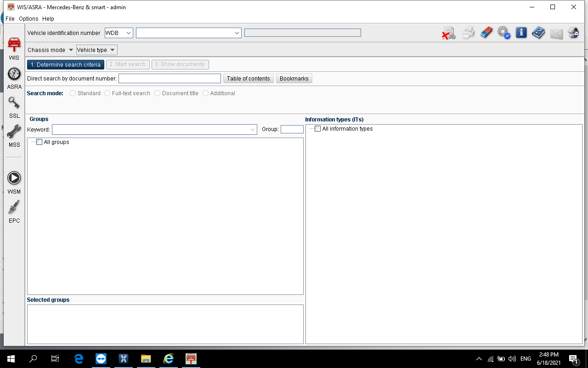Check the All groups checkbox
588x368 pixels.
coord(39,142)
